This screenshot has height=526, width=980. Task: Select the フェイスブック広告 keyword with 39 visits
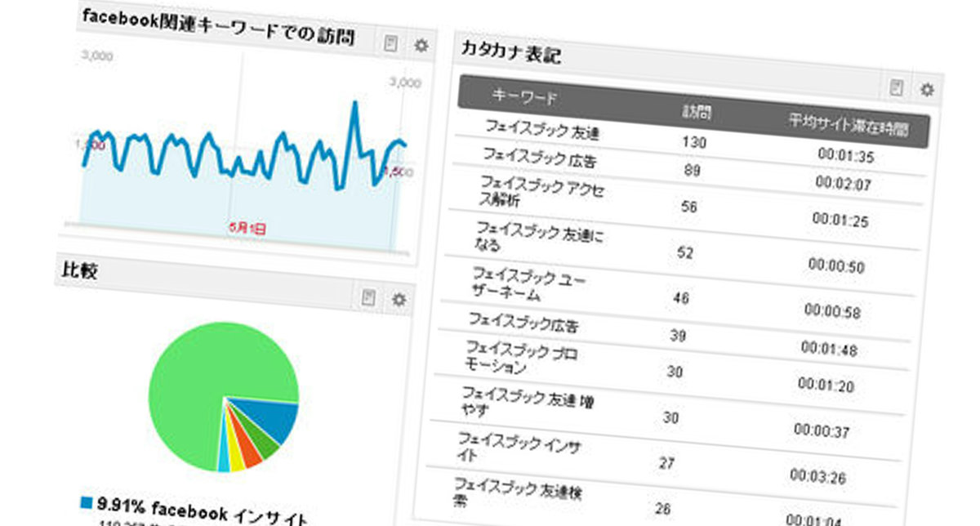523,321
